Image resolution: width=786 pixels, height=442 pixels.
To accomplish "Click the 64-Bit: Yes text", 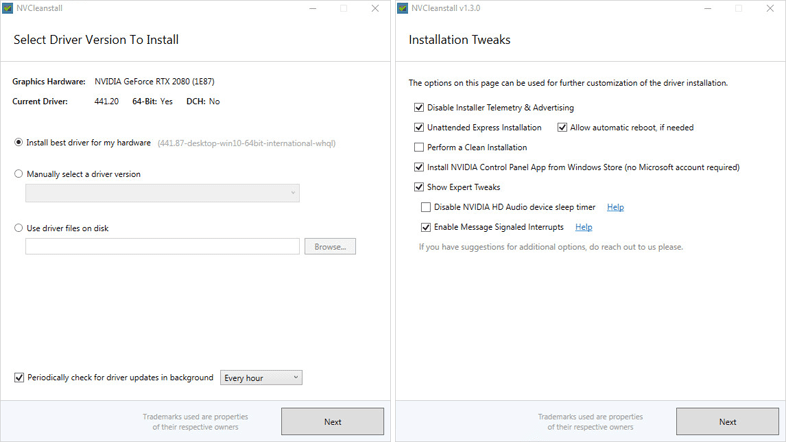I will (x=152, y=101).
